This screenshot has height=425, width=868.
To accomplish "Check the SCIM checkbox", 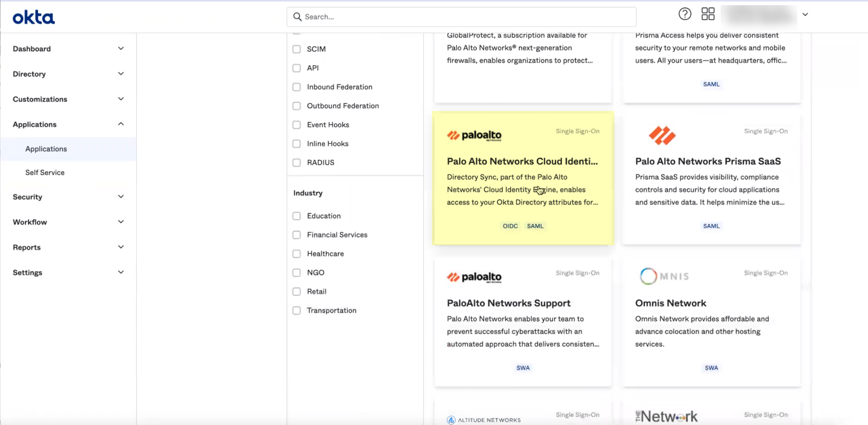I will [296, 49].
